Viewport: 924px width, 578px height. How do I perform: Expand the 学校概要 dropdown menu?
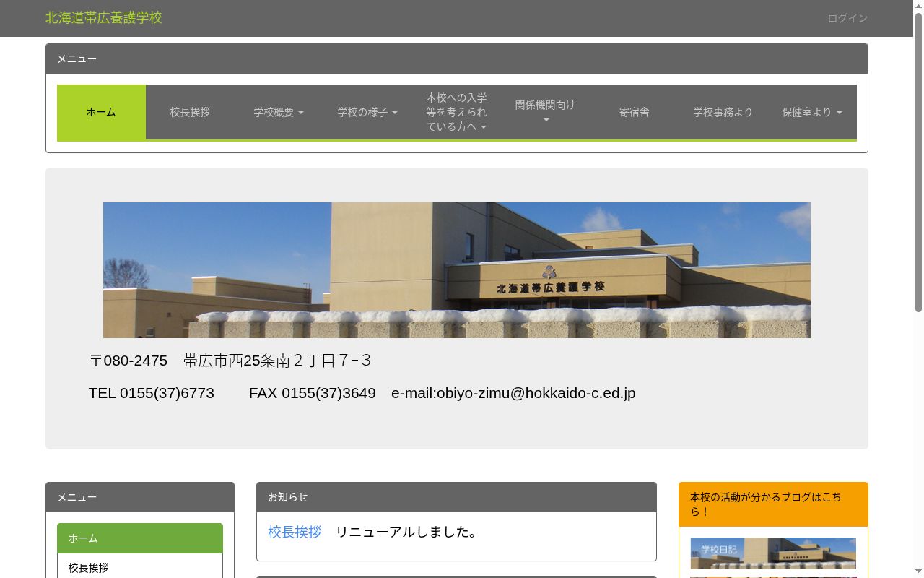click(x=279, y=112)
